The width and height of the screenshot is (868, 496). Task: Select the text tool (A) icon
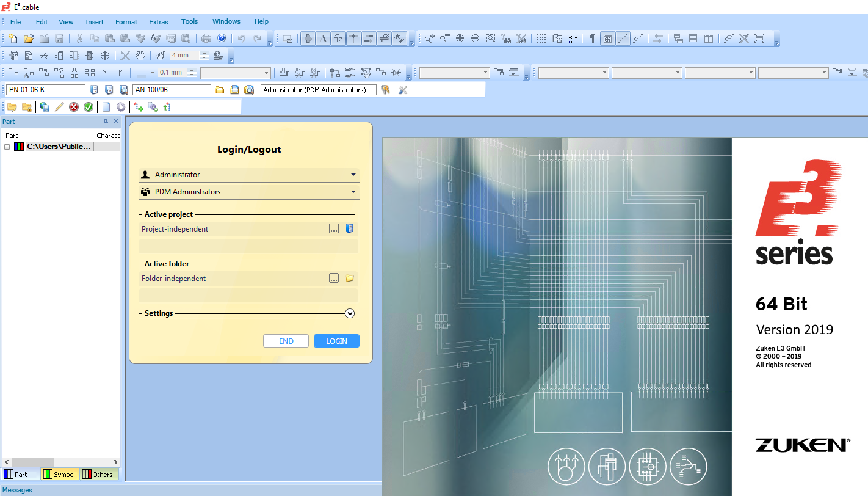(x=323, y=38)
